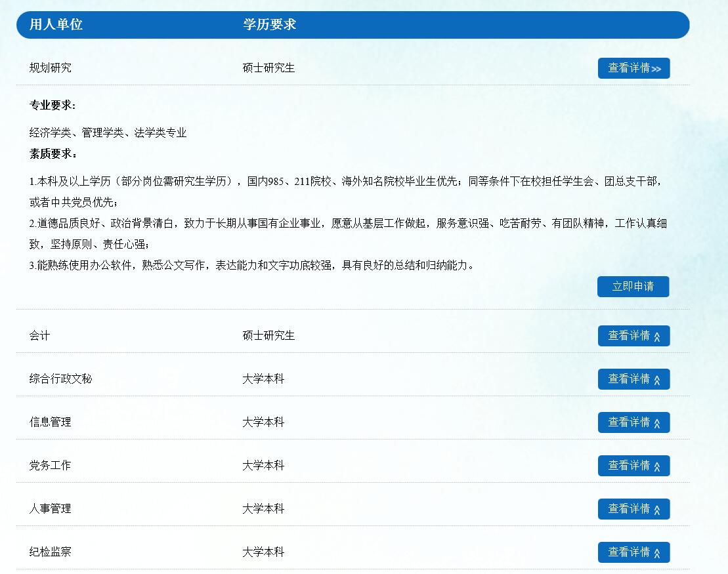Select the 会计 position title
Image resolution: width=728 pixels, height=574 pixels.
tap(39, 336)
